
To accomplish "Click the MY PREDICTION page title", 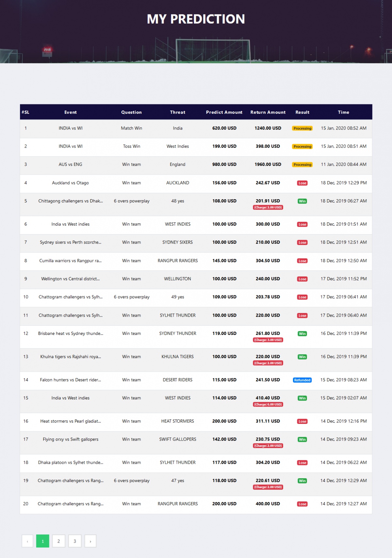I will tap(196, 19).
